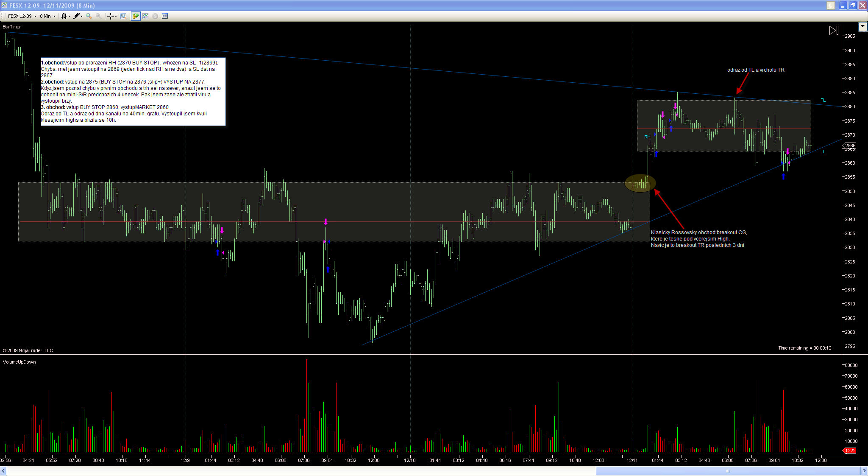This screenshot has width=868, height=476.
Task: Select the drawing tools pen icon
Action: [76, 16]
